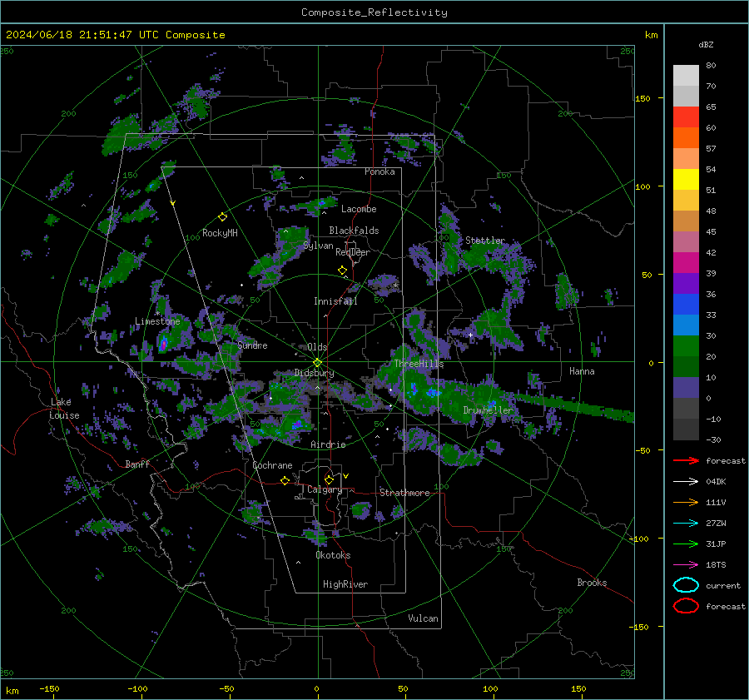Click the 'Lake Louise' label
Viewport: 749px width, 700px height.
pos(65,409)
